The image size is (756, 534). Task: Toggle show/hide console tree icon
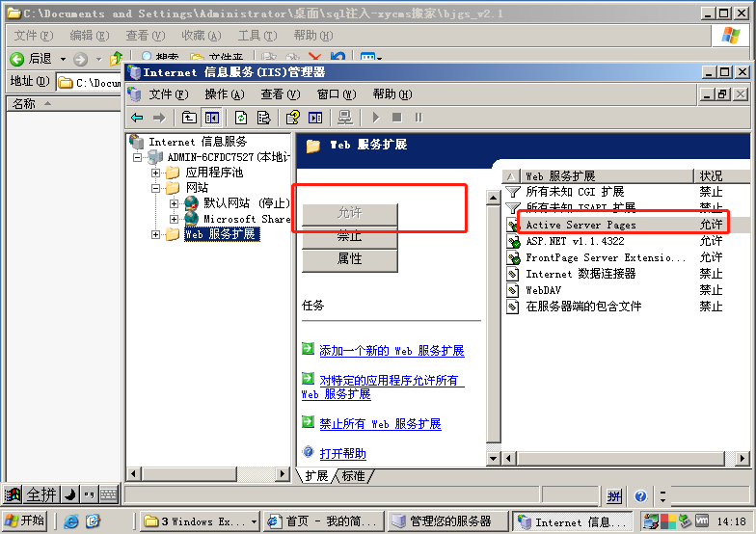coord(212,118)
